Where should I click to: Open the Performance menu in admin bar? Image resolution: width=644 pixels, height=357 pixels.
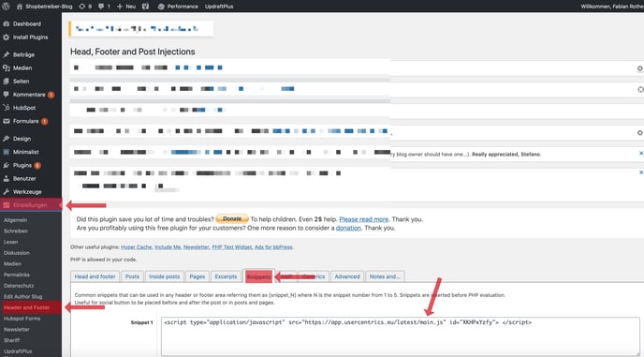[178, 7]
